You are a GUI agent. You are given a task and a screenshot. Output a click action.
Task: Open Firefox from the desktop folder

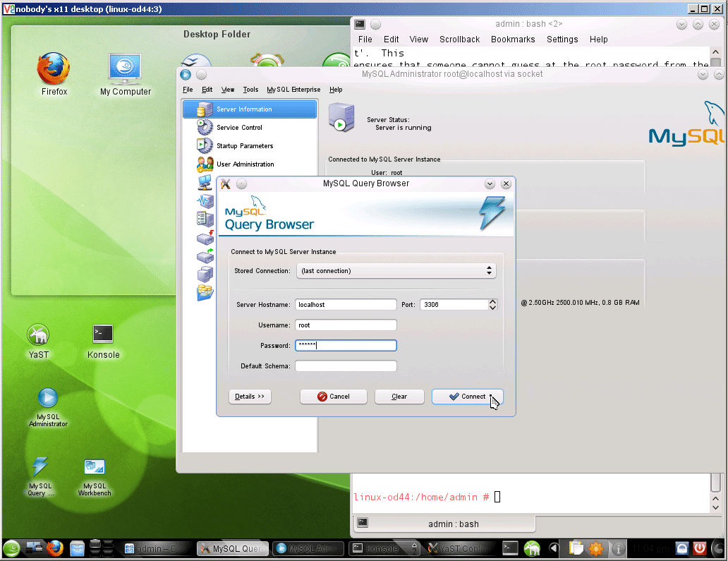[54, 74]
